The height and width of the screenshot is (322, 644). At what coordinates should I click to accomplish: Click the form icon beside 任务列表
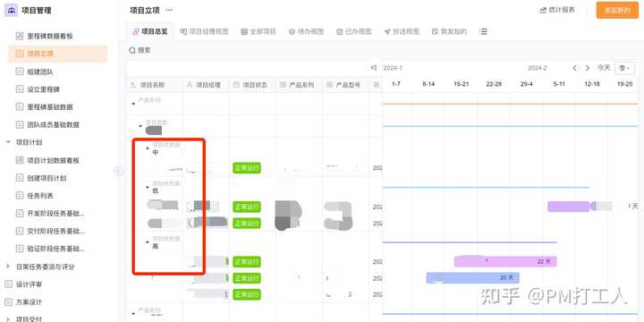(x=20, y=196)
